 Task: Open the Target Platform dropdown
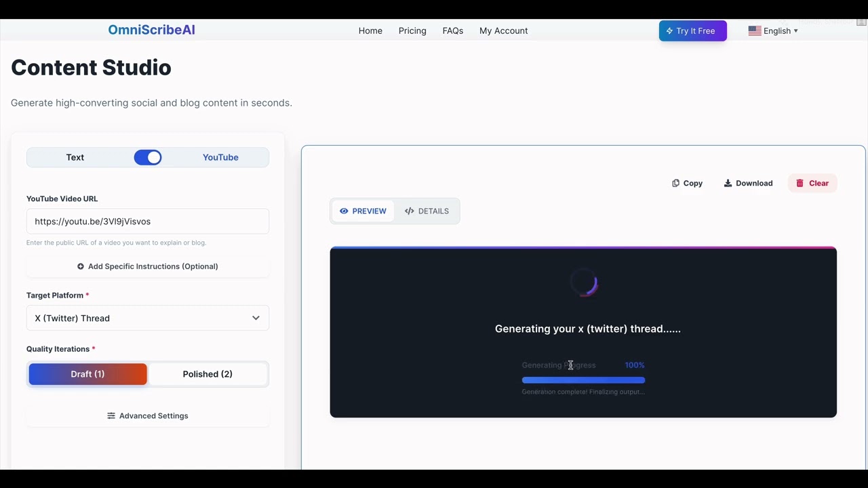click(148, 318)
